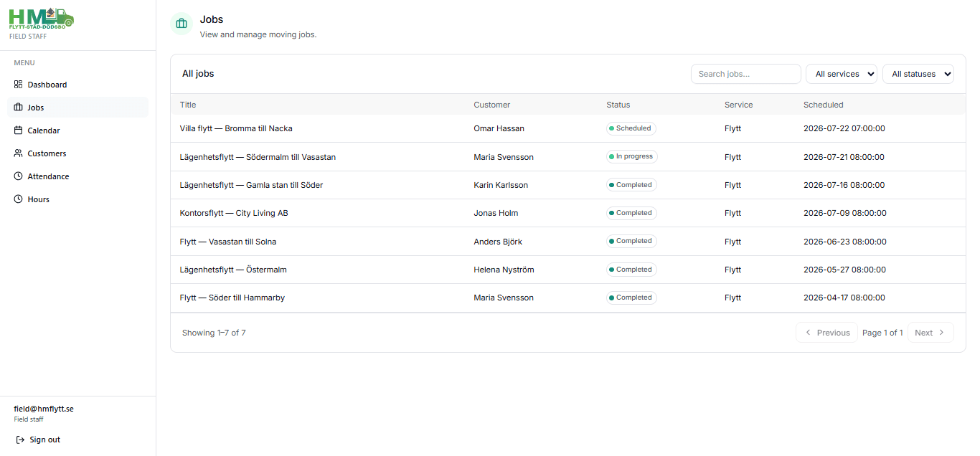Screen dimensions: 980x456
Task: Open job Lägenhetsflytt — Södermalm till Vasastan
Action: click(x=258, y=157)
